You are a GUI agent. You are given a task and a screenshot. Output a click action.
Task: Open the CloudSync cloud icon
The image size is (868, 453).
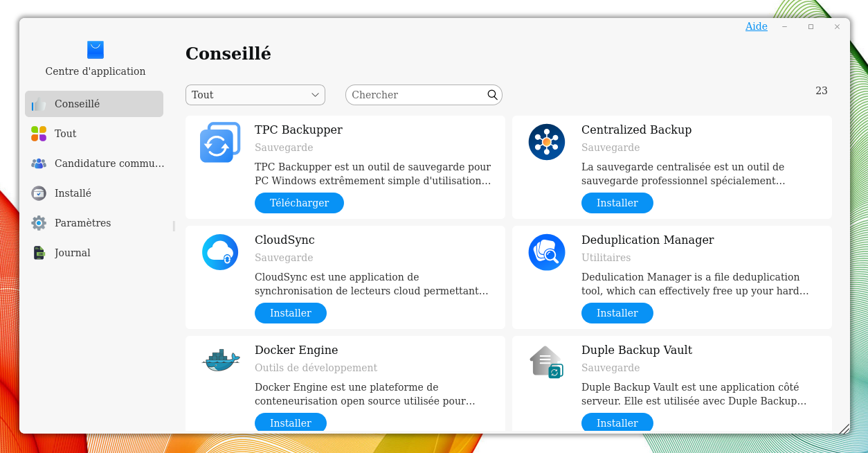coord(219,252)
